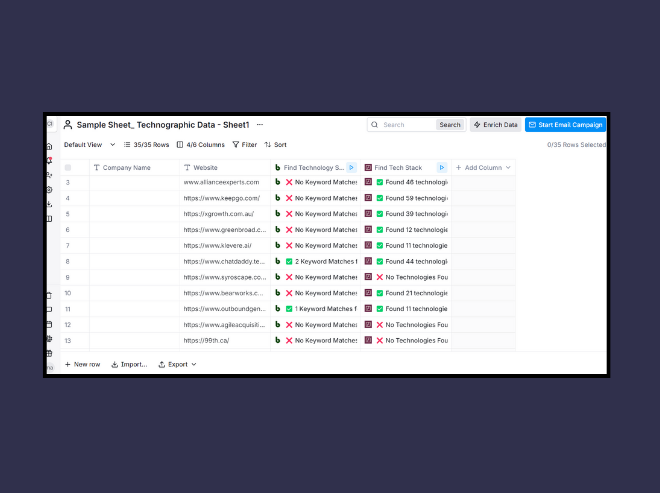Open Home from the left sidebar
The image size is (660, 493).
coord(49,147)
